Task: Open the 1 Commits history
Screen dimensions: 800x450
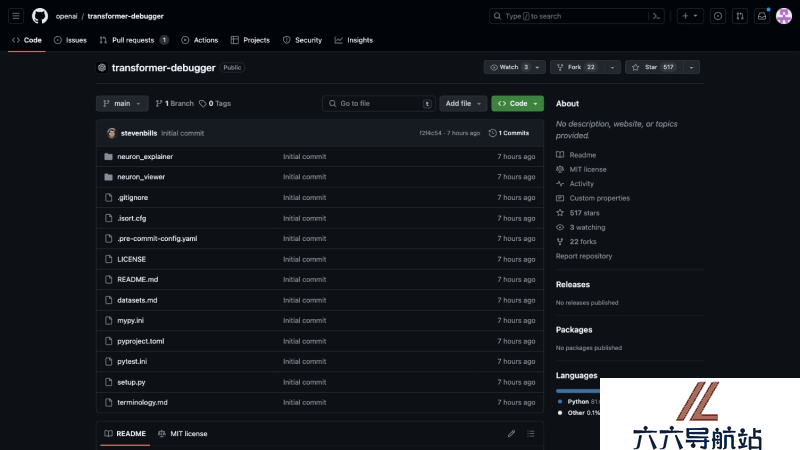Action: (509, 133)
